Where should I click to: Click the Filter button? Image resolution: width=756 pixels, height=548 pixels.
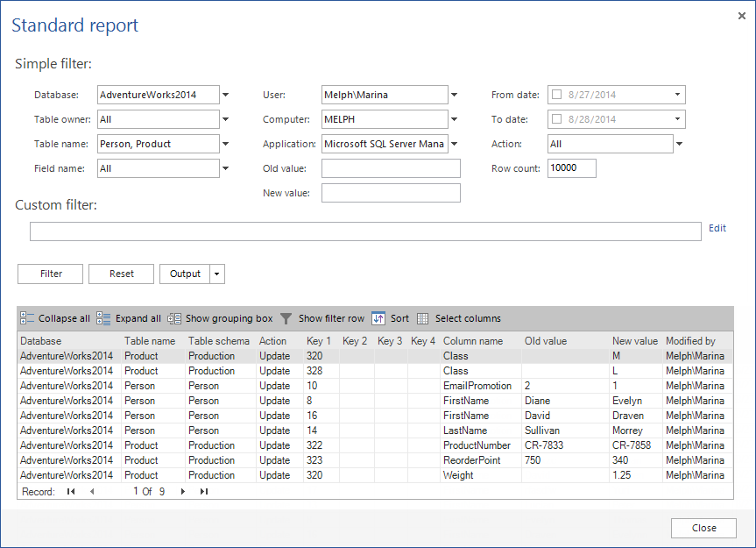(x=51, y=274)
